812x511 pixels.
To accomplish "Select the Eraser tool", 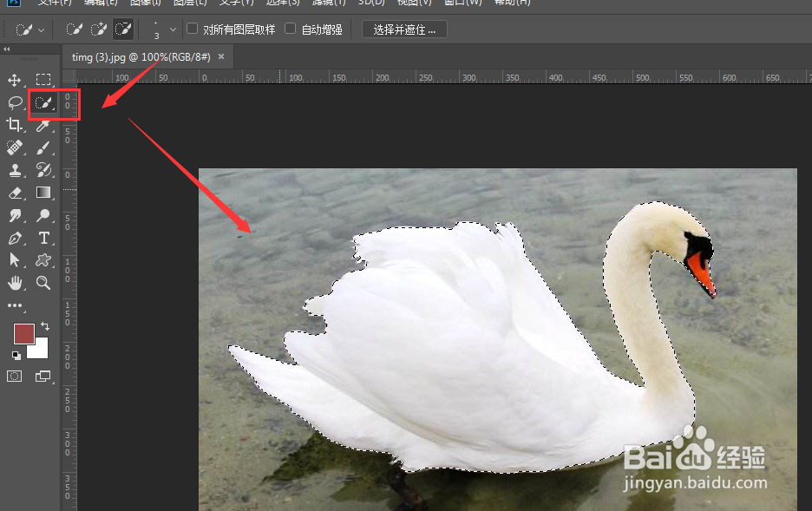I will 15,193.
